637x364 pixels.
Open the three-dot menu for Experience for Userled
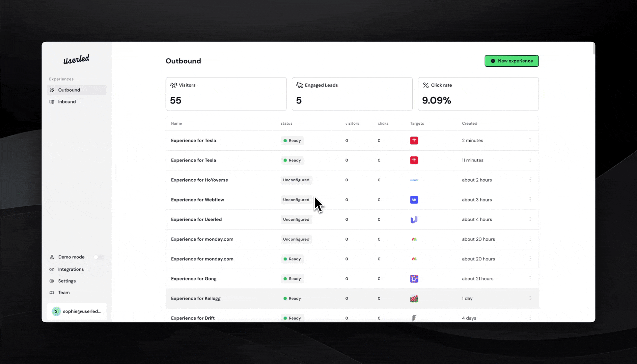[x=530, y=219]
